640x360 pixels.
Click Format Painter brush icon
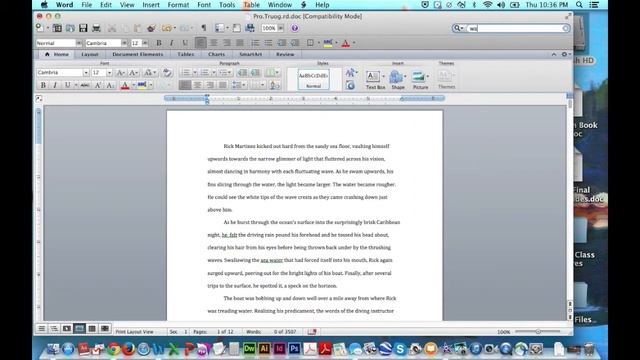[151, 28]
